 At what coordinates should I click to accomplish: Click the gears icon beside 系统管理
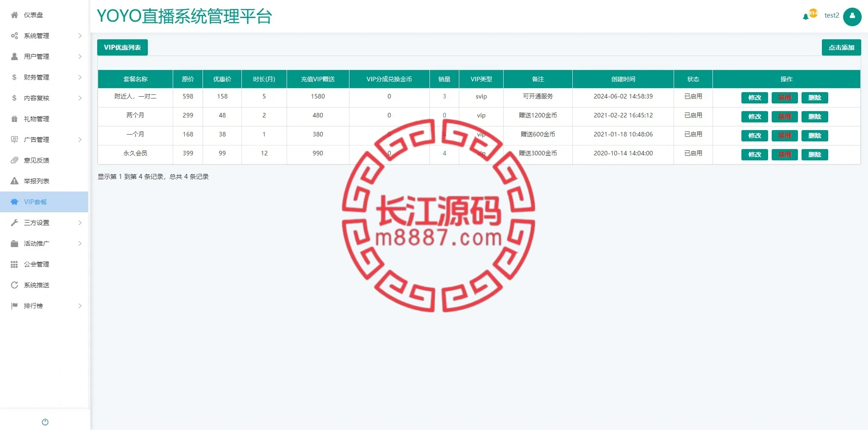pos(14,36)
